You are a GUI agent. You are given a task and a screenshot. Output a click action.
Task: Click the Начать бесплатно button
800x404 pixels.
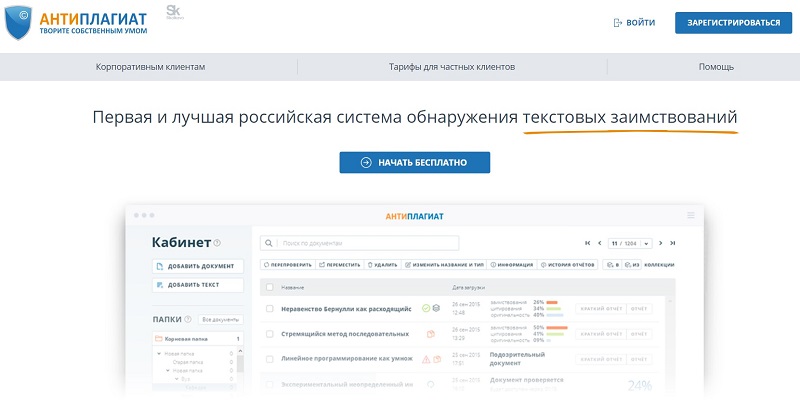(x=415, y=162)
